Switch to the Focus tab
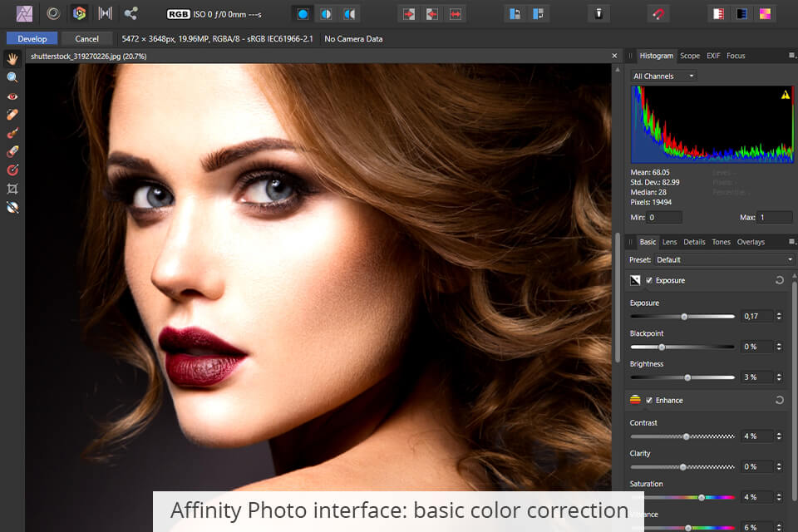The width and height of the screenshot is (798, 532). [736, 56]
